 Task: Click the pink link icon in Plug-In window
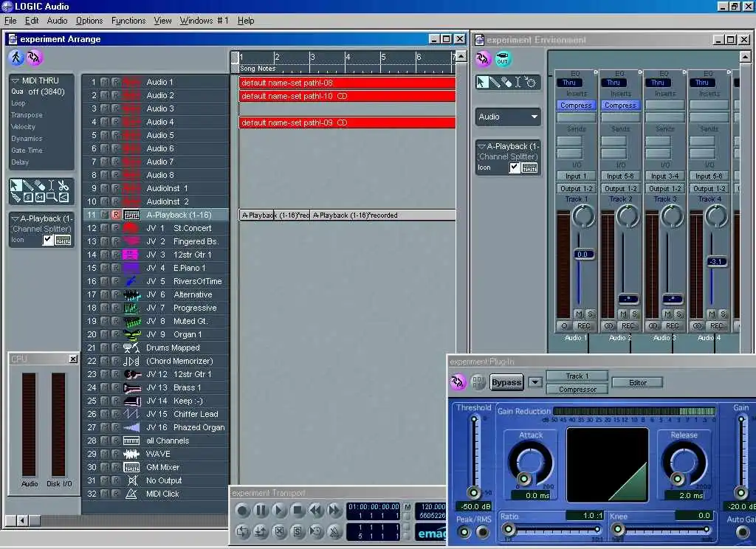coord(458,382)
